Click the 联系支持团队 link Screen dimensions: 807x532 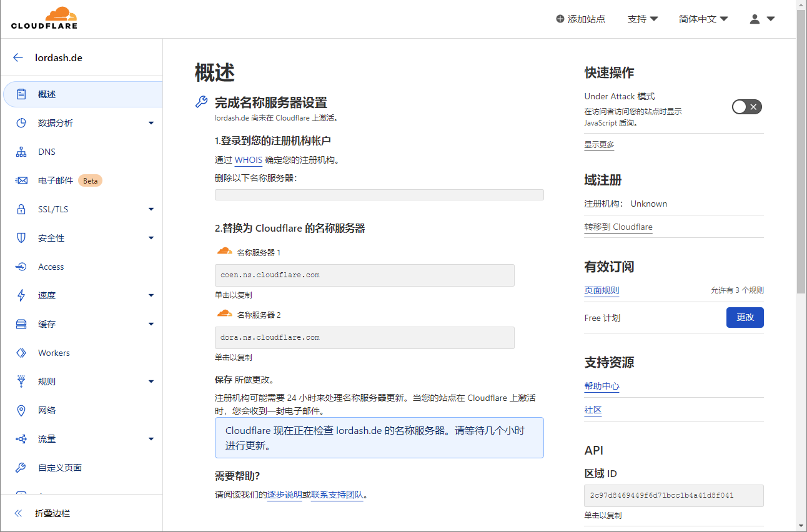click(337, 495)
